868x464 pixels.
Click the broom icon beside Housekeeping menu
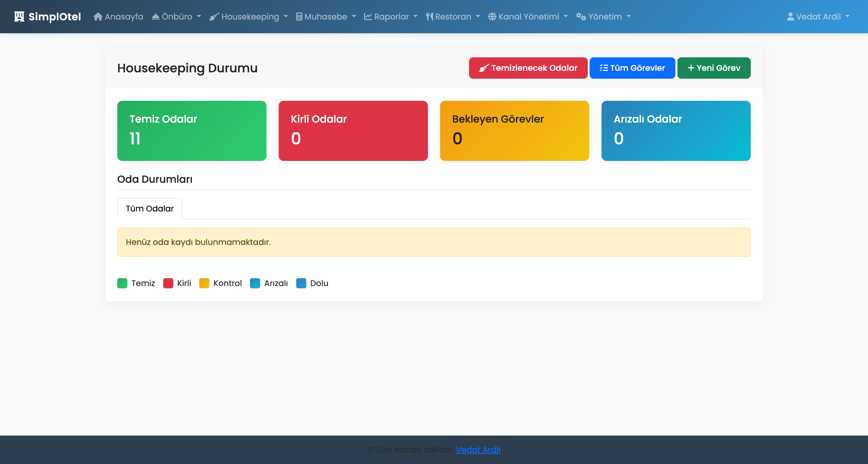pos(214,16)
